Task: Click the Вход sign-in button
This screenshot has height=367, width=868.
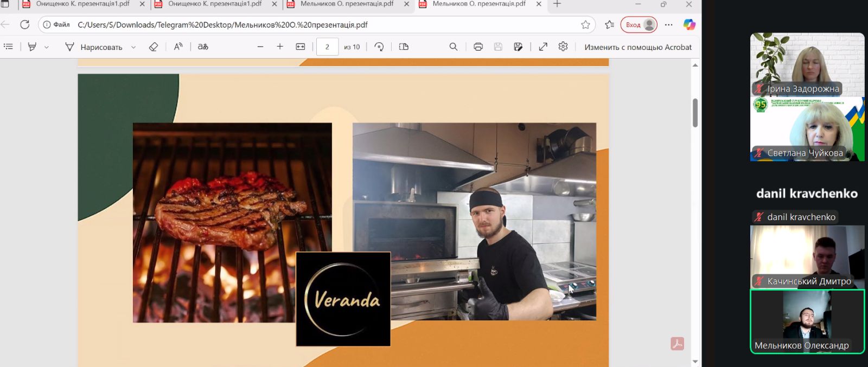Action: 639,24
